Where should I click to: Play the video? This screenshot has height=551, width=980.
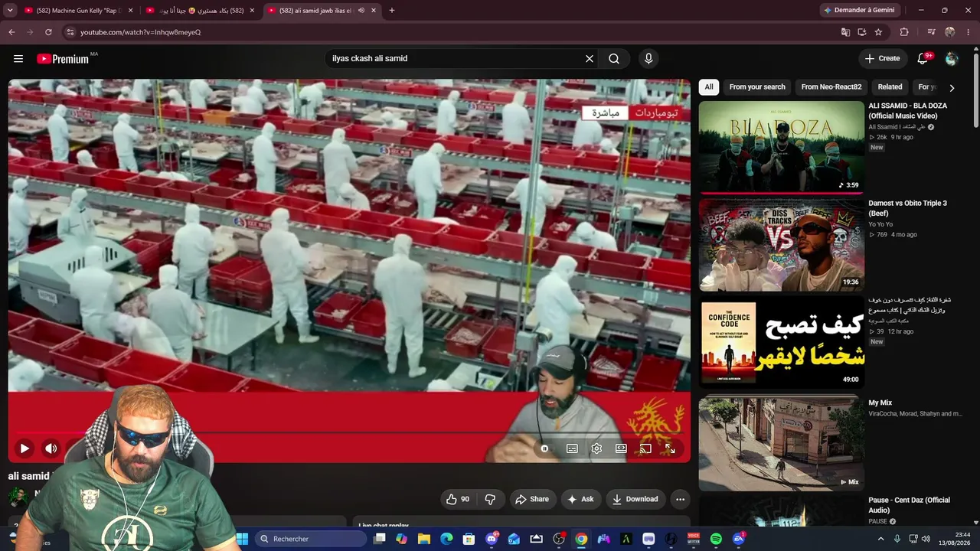click(x=24, y=448)
